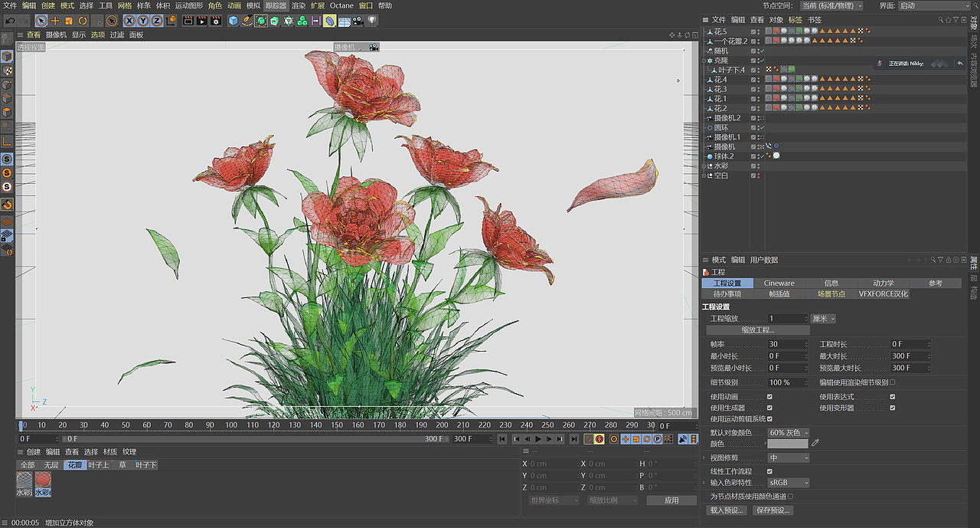Open the 摄像机 viewport menu

[x=56, y=34]
